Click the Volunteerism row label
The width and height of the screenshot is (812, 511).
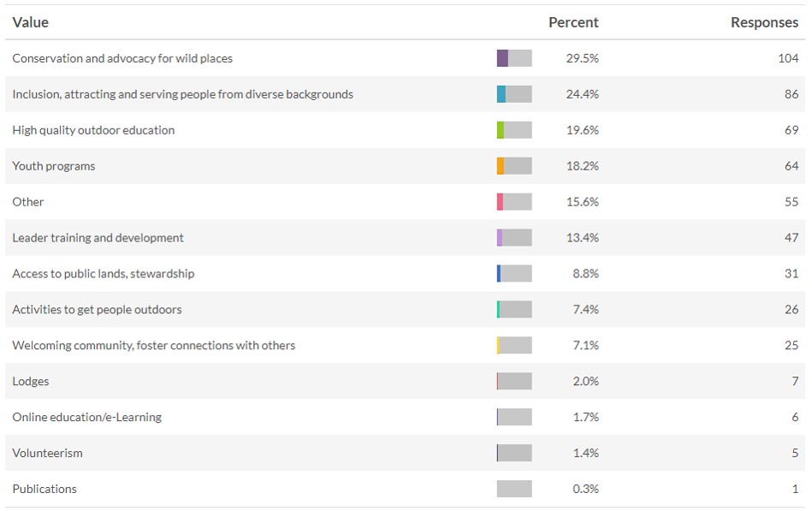[x=48, y=453]
